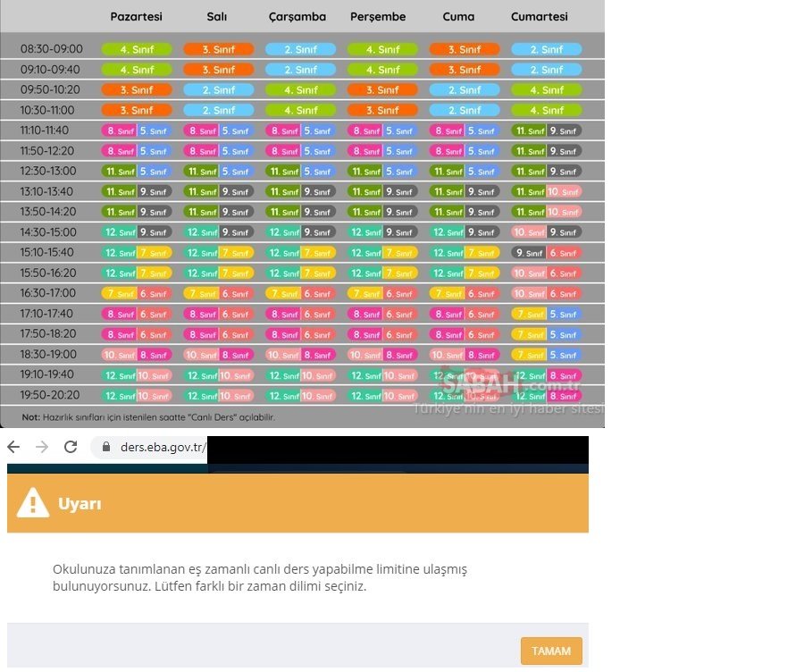
Task: Click the padlock icon in address bar
Action: click(x=106, y=448)
